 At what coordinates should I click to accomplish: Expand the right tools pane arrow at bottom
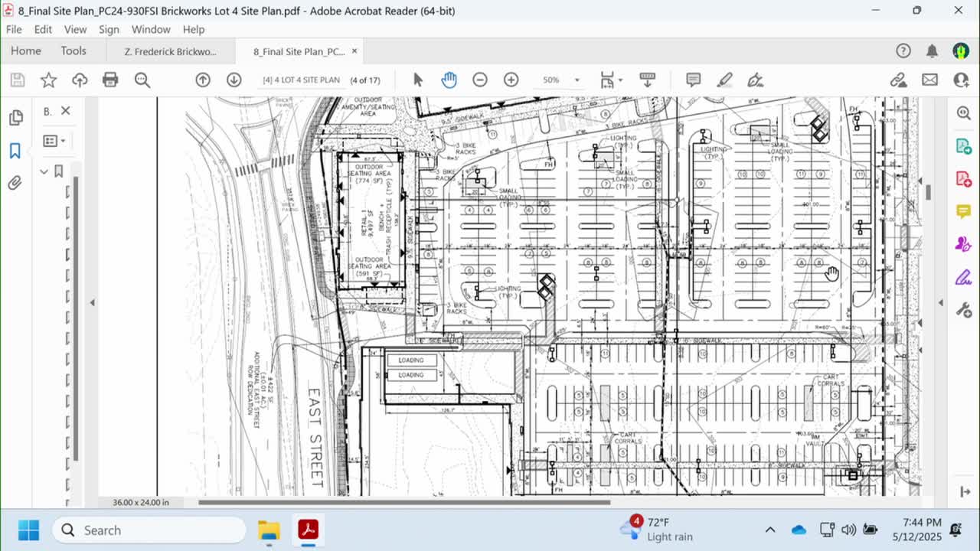point(965,491)
